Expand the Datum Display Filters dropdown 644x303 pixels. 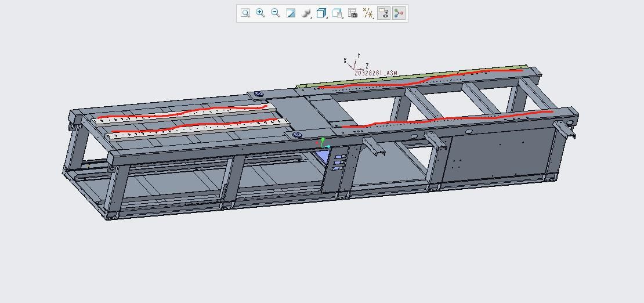(368, 13)
